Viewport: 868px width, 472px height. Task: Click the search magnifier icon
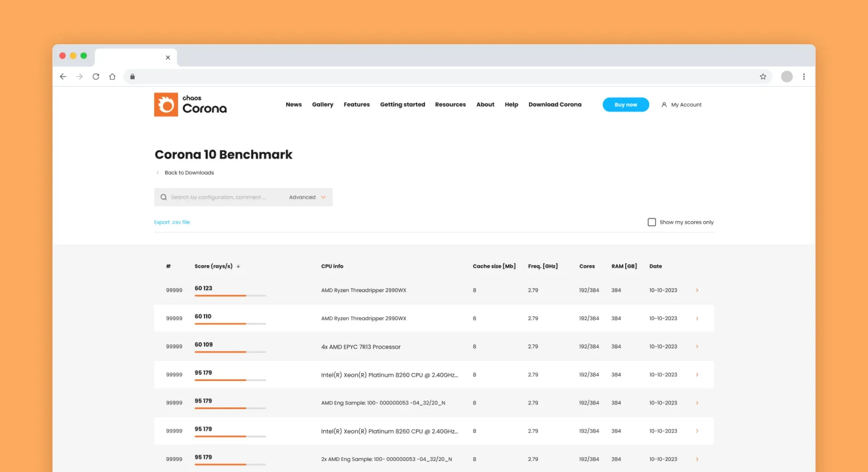coord(164,197)
